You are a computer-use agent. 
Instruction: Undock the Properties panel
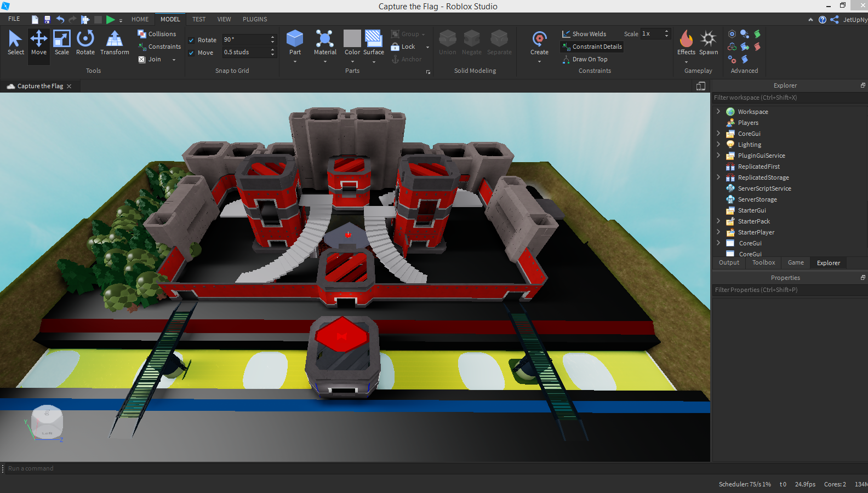coord(863,278)
